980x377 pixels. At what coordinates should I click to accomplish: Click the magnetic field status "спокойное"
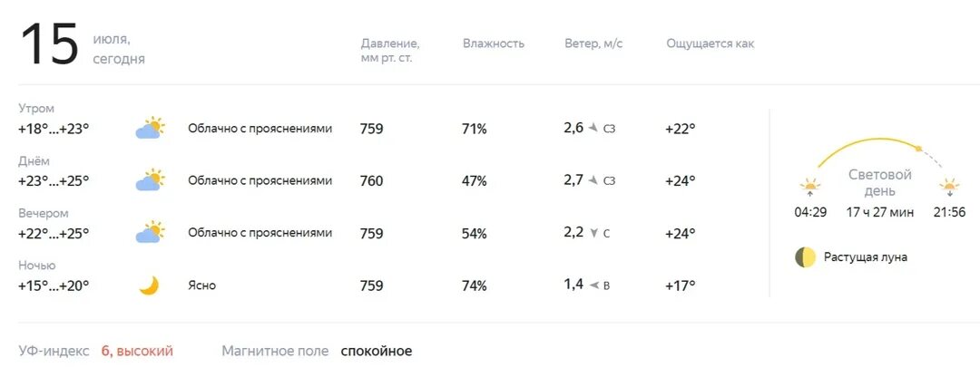tap(376, 351)
